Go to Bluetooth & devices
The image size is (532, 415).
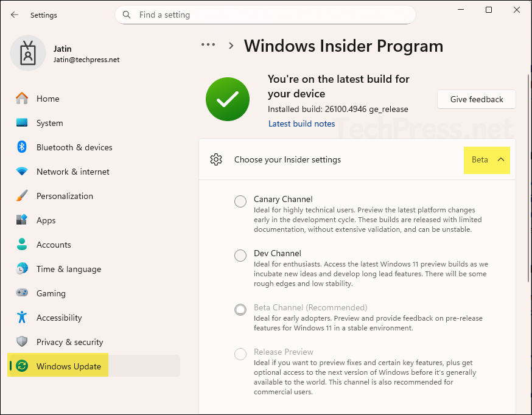(x=94, y=147)
